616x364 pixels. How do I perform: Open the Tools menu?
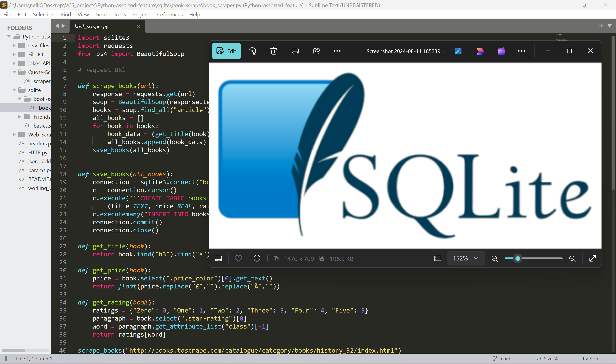click(120, 14)
